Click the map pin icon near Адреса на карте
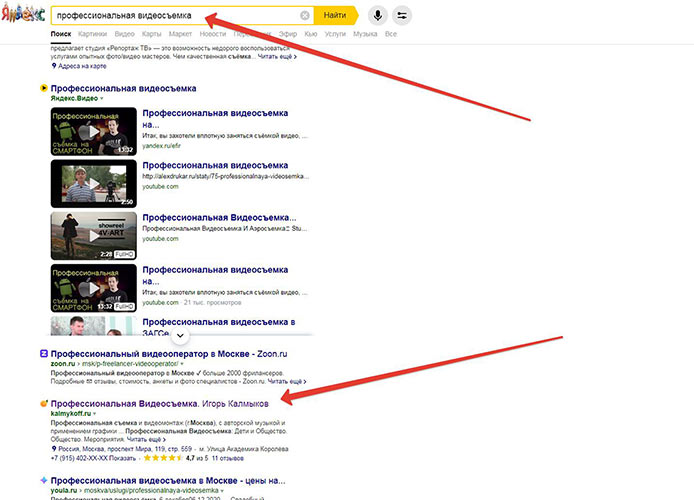This screenshot has width=694, height=500. (x=54, y=66)
